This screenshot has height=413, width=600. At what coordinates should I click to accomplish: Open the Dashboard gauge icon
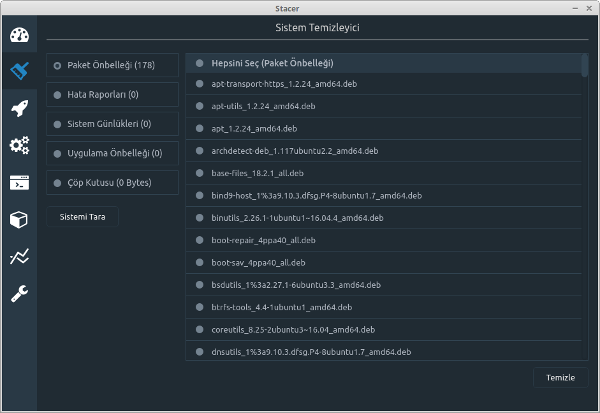pyautogui.click(x=19, y=35)
